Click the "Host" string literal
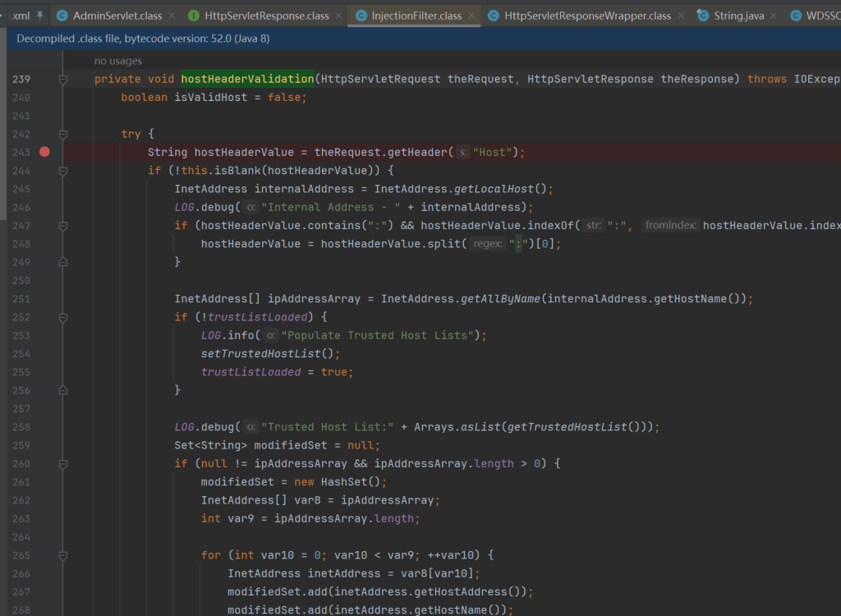The width and height of the screenshot is (841, 616). pos(492,153)
